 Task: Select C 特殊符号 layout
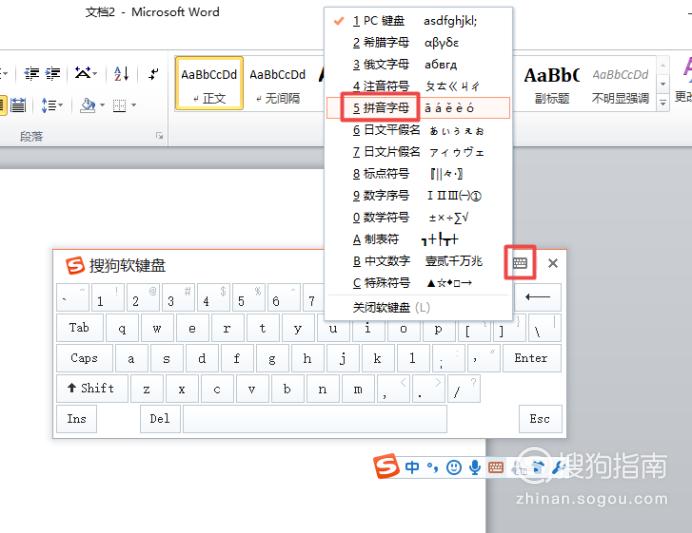(418, 283)
